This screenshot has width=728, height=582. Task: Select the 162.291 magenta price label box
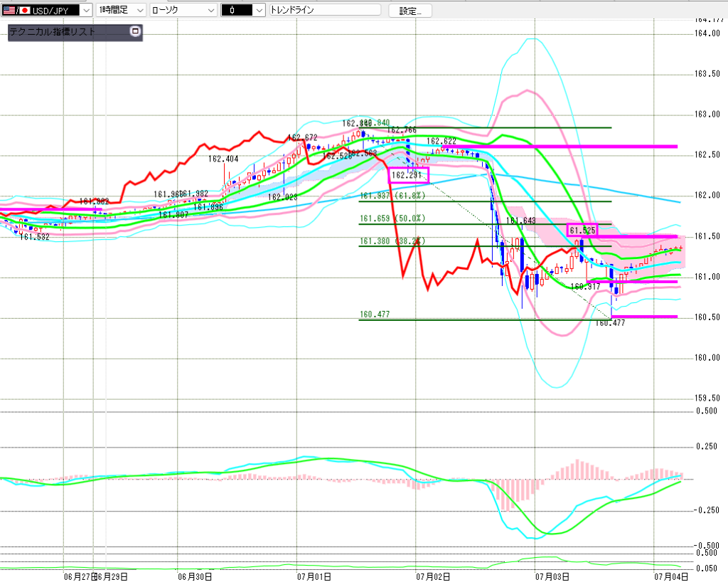[x=408, y=175]
